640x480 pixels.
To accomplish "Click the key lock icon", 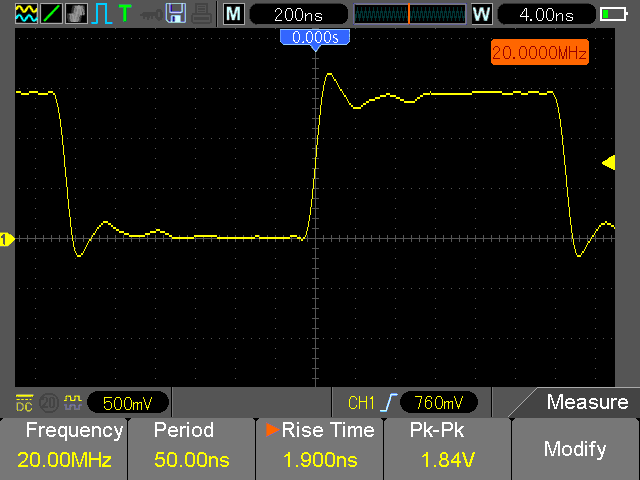I will [x=151, y=16].
